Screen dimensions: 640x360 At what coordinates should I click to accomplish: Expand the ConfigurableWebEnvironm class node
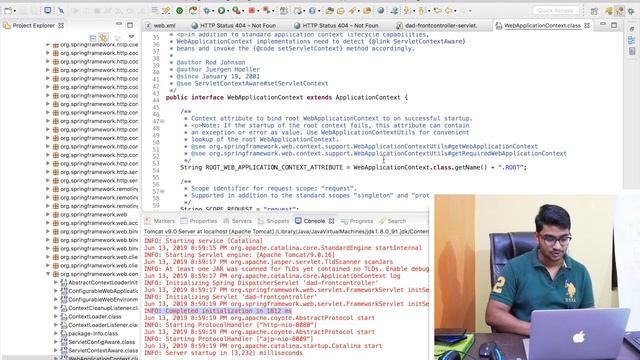pos(56,300)
